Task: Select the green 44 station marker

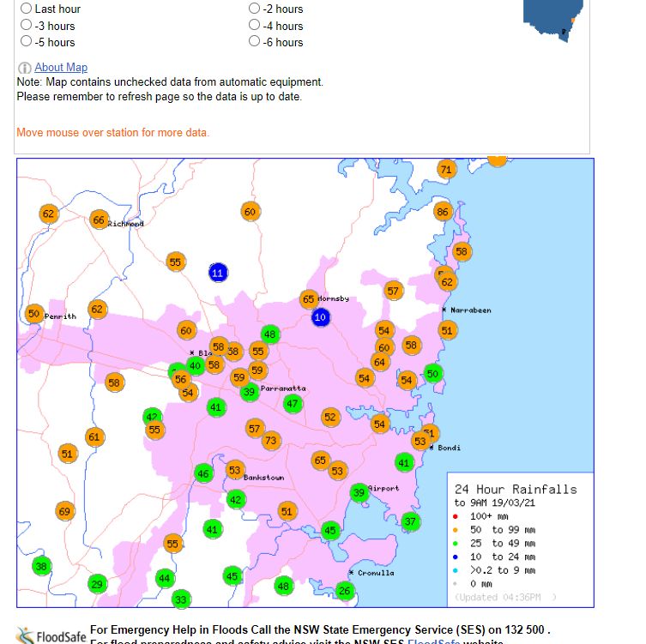Action: 165,578
